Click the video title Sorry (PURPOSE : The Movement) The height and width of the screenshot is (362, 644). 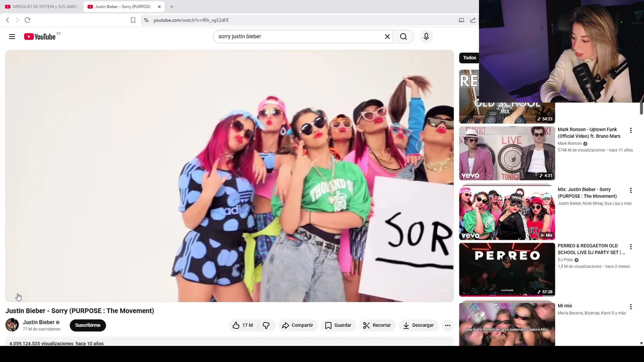[x=79, y=311]
